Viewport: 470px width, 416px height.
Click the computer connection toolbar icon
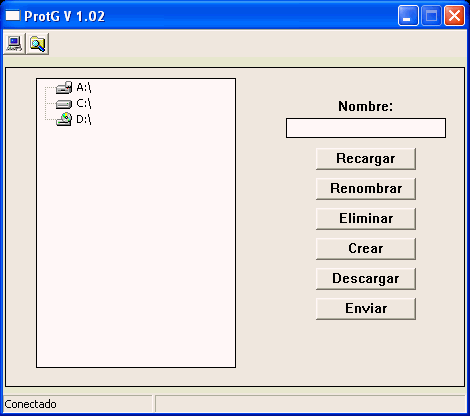(x=14, y=44)
